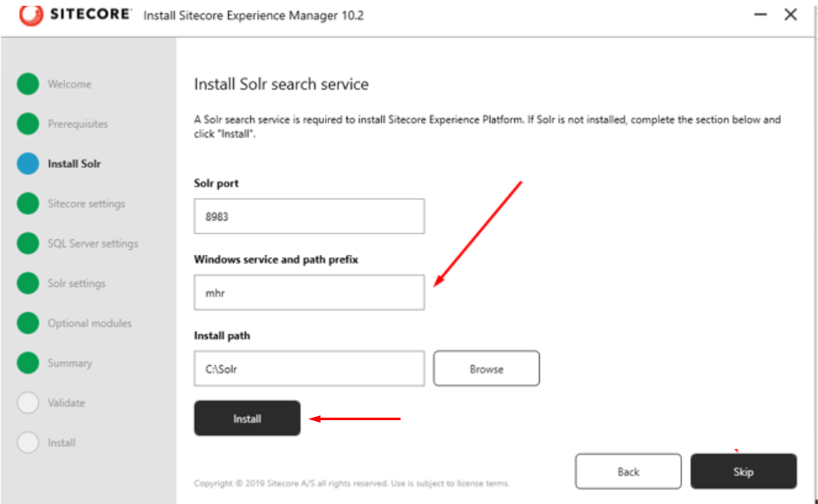Click the green Welcome step circle
The width and height of the screenshot is (818, 504).
tap(28, 84)
